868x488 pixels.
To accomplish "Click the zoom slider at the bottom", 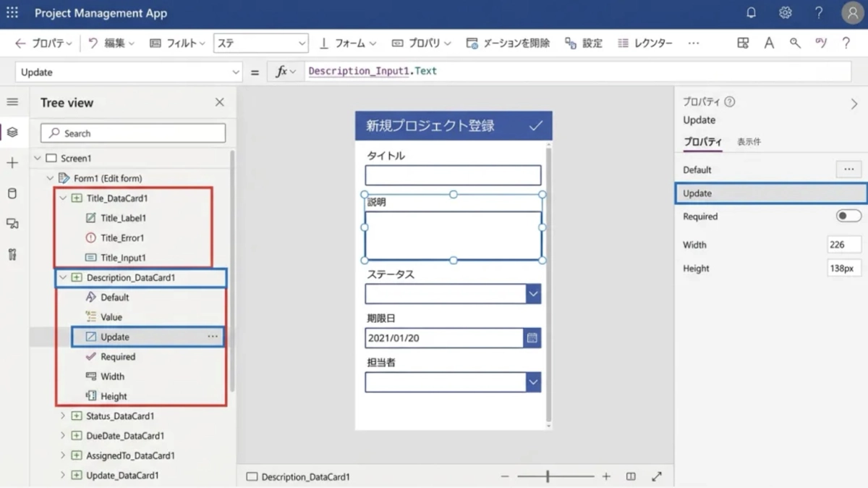I will pyautogui.click(x=556, y=476).
